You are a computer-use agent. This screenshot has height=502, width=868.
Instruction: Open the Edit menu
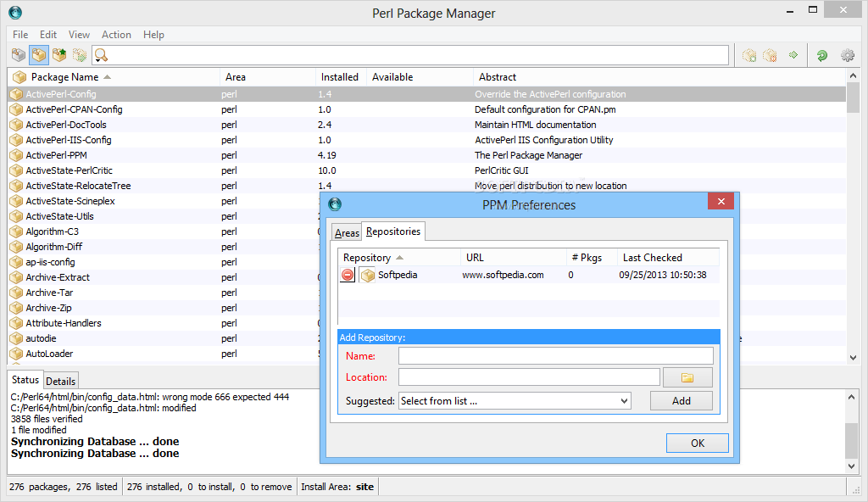(x=48, y=35)
